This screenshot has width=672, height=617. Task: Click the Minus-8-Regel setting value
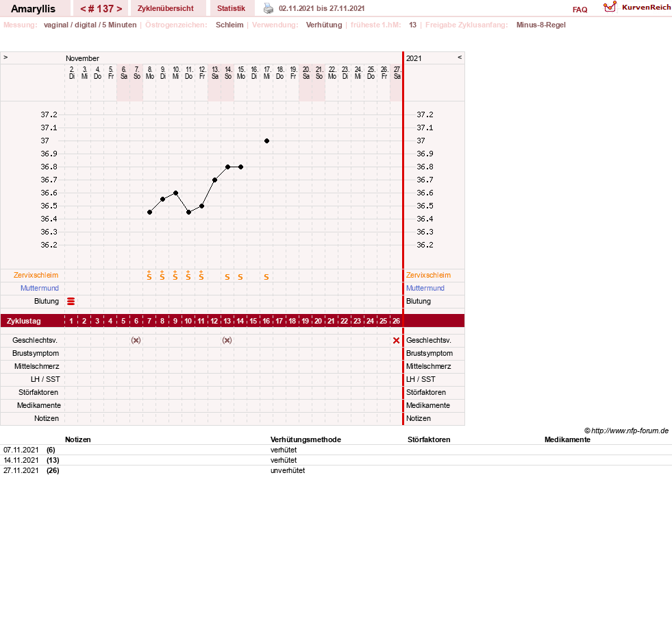pyautogui.click(x=541, y=25)
